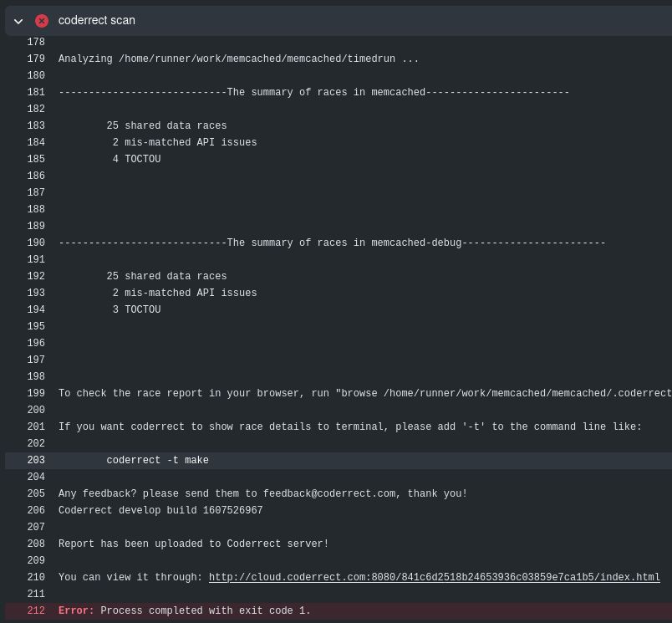Click '4 TOCTOU' text

pos(137,159)
